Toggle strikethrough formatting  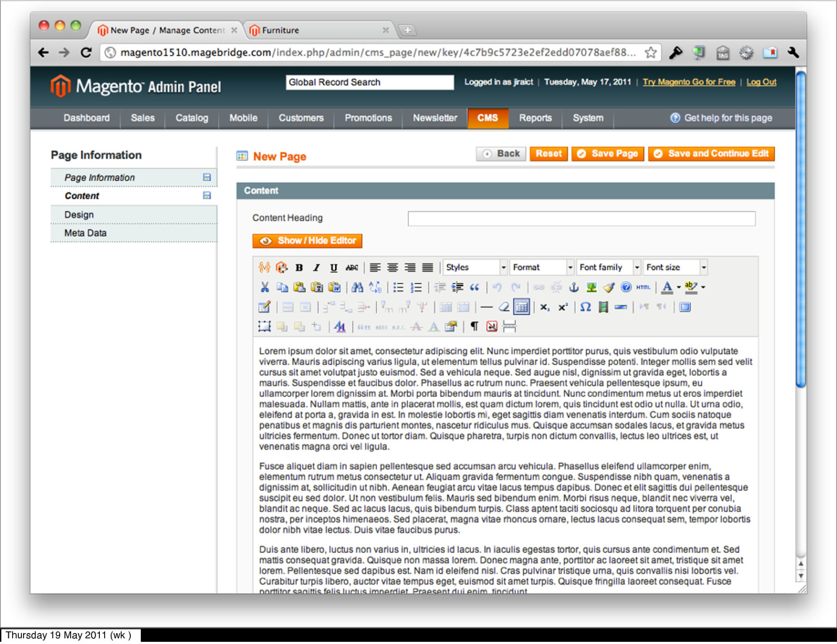click(352, 268)
